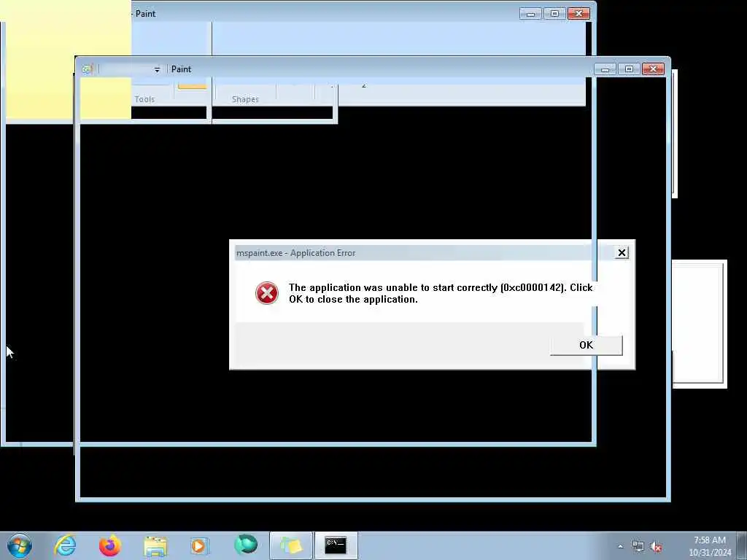This screenshot has height=560, width=747.
Task: Click OK in the mspaint.exe error dialog
Action: coord(586,345)
